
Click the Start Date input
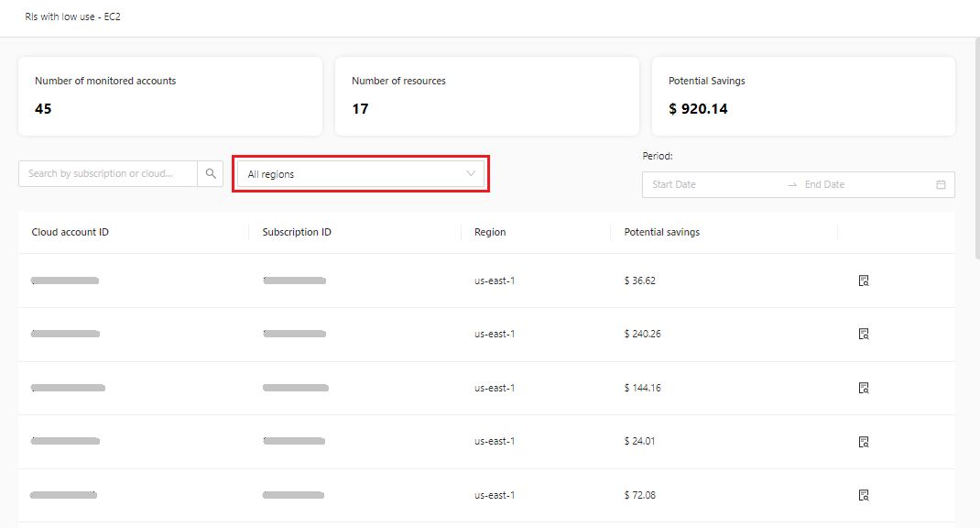(712, 184)
